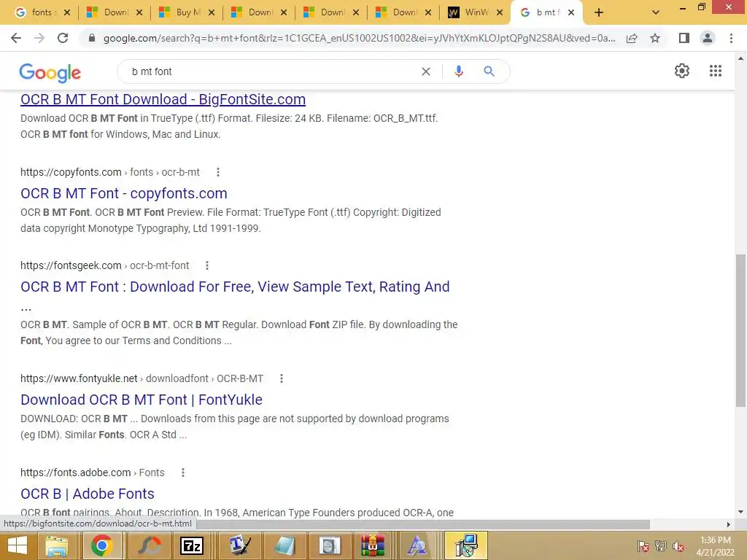Open the Chrome profile avatar menu
This screenshot has height=560, width=747.
pyautogui.click(x=708, y=38)
